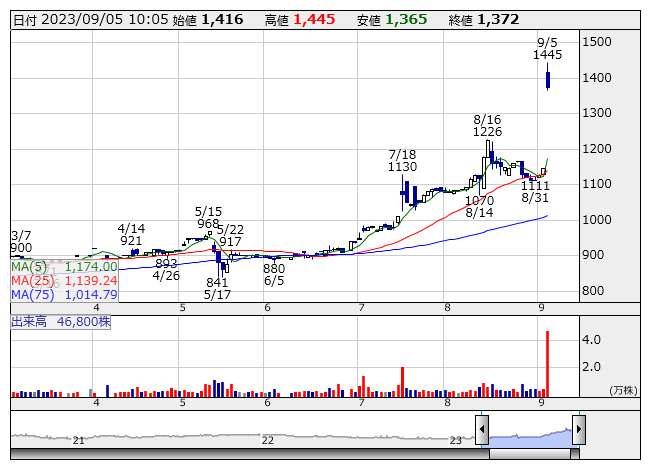Click the 1500 price axis label
This screenshot has height=470, width=653.
pos(596,42)
